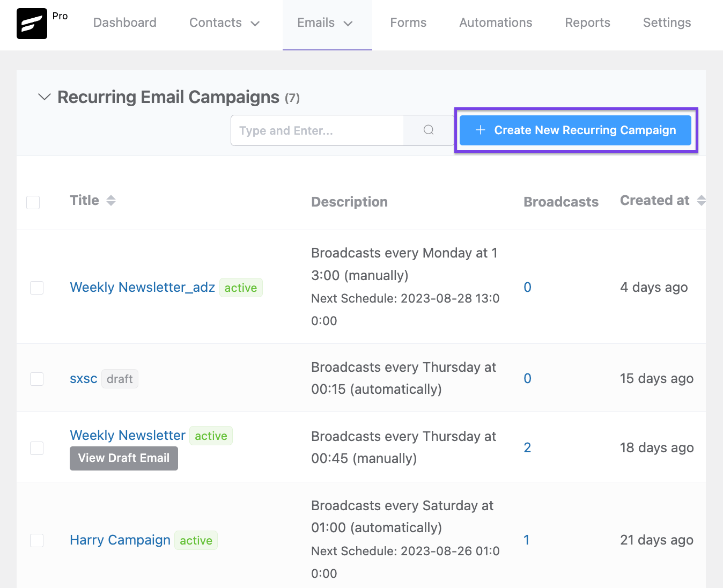The height and width of the screenshot is (588, 723).
Task: Open the Reports section
Action: click(587, 23)
